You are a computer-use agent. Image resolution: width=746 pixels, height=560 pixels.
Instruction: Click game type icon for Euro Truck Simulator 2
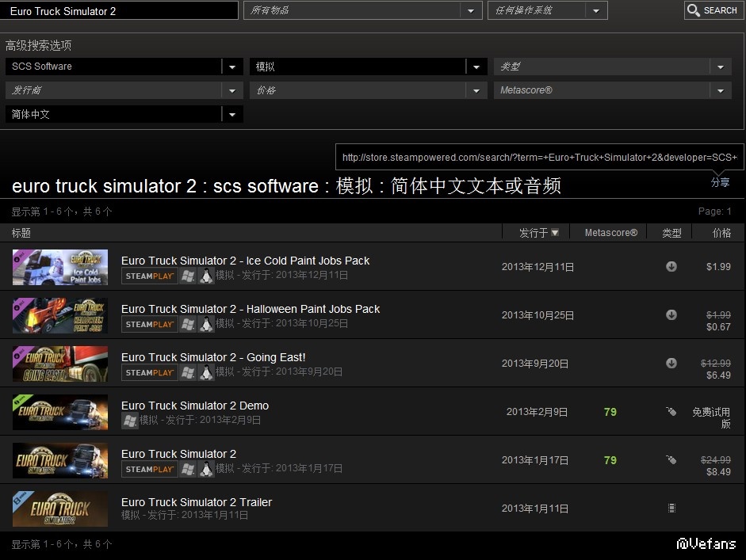pos(671,459)
